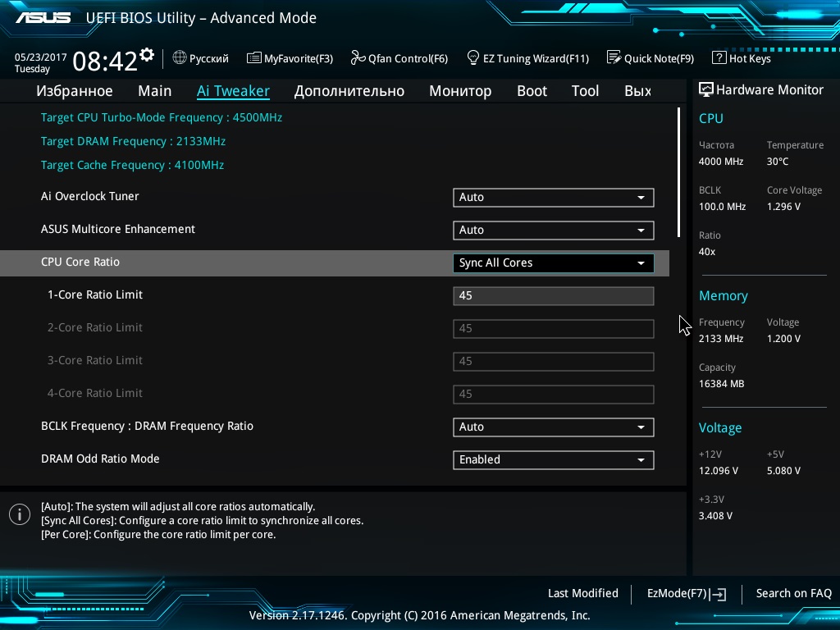Click the 12.096 V reading

pyautogui.click(x=718, y=471)
